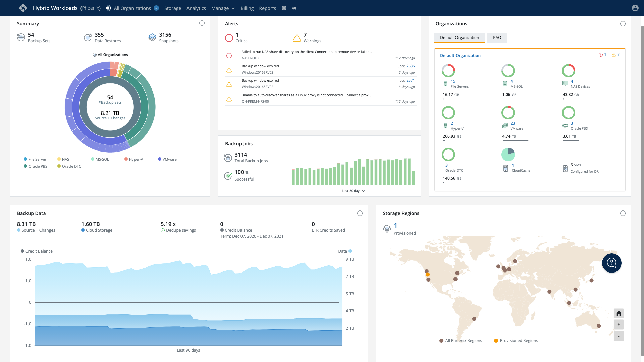The width and height of the screenshot is (644, 362).
Task: Open the hamburger navigation menu
Action: 8,8
